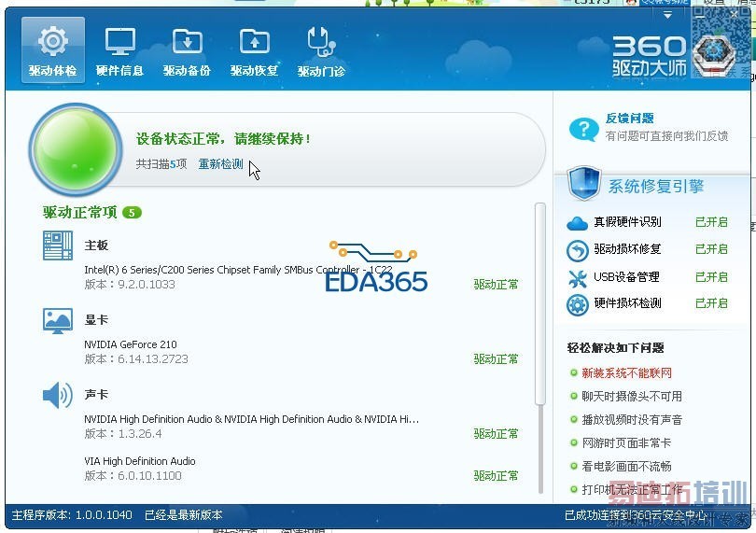Open the 驱动体检 gear tab
Screen dimensions: 756x533
pos(53,50)
